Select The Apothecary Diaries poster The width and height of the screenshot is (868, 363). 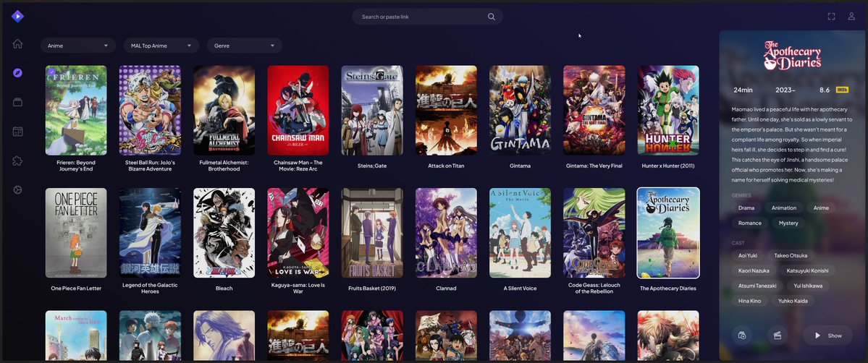pos(668,233)
